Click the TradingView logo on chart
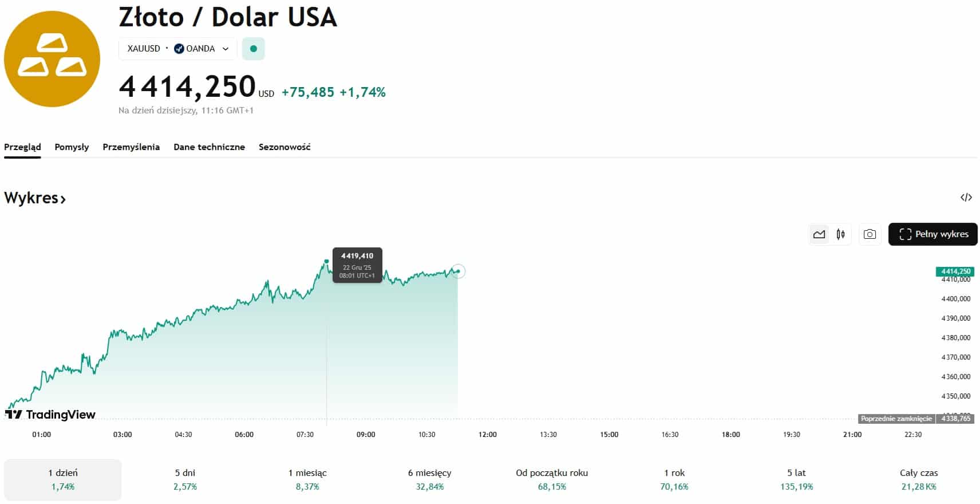The image size is (980, 504). (50, 414)
